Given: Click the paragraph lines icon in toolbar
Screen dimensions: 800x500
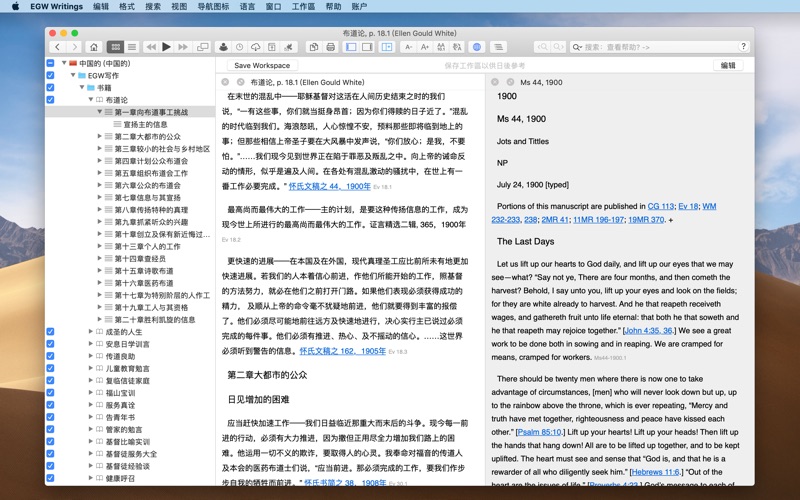Looking at the screenshot, I should coord(498,47).
